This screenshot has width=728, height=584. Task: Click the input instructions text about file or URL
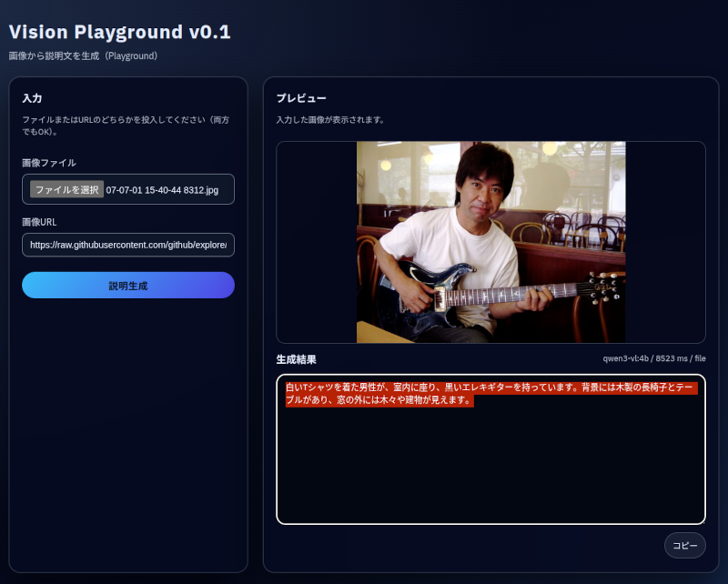(x=125, y=125)
